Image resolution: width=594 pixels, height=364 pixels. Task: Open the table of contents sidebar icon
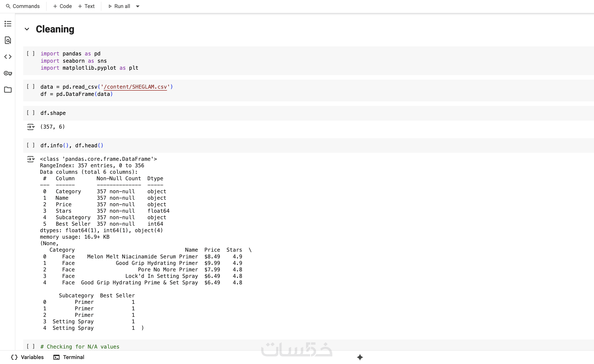8,24
